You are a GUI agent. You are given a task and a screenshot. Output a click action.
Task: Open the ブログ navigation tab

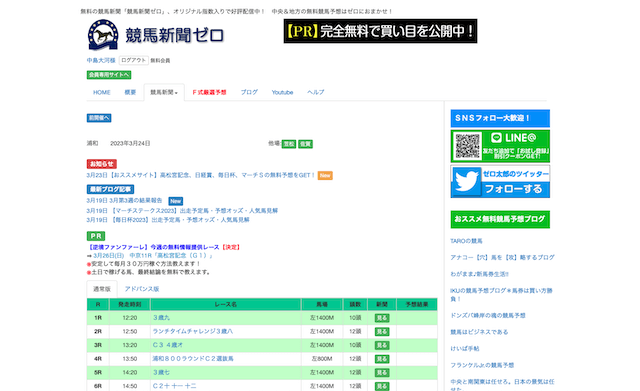249,92
